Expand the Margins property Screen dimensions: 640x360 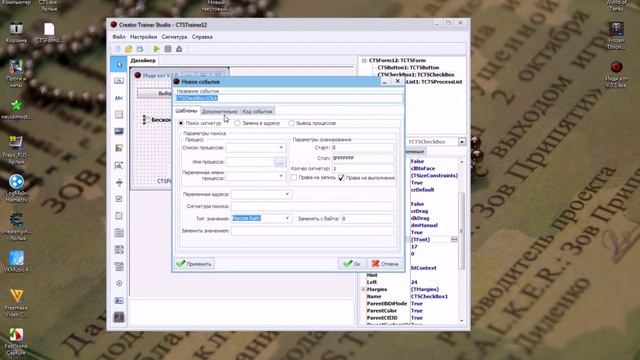363,289
